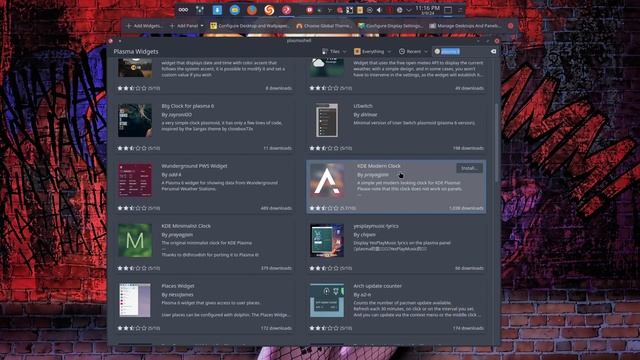Open the Everything category filter dropdown
This screenshot has height=360, width=640.
pyautogui.click(x=372, y=51)
